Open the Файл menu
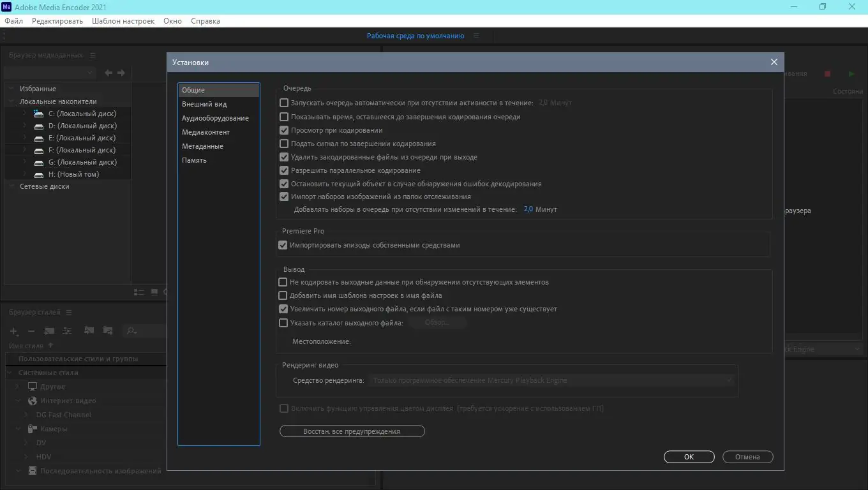The height and width of the screenshot is (490, 868). coord(13,20)
